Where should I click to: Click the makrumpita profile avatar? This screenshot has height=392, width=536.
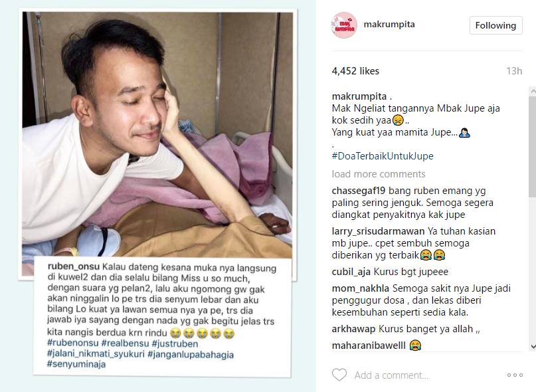(344, 25)
